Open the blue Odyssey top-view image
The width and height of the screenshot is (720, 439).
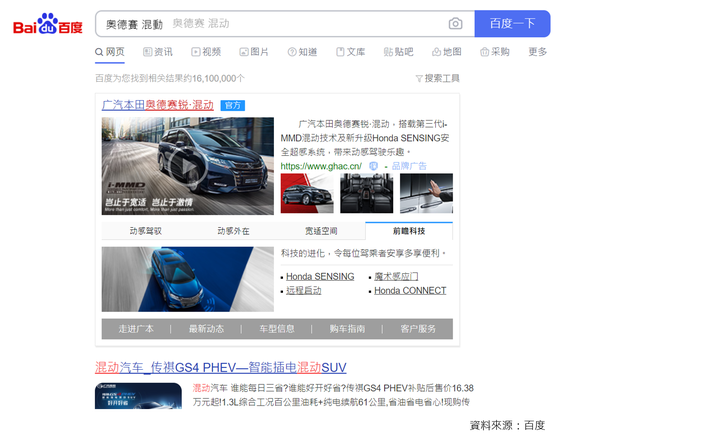(x=187, y=279)
